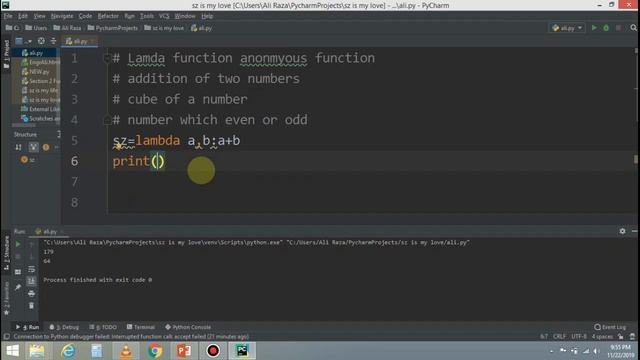This screenshot has width=640, height=360.
Task: Toggle the orange circle filter in Structure panel
Action: (x=46, y=147)
